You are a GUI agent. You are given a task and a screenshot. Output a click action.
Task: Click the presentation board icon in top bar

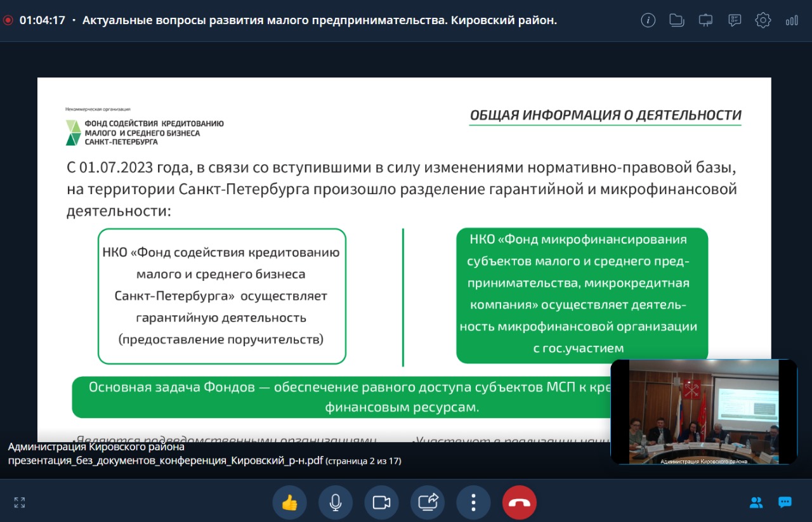point(705,20)
